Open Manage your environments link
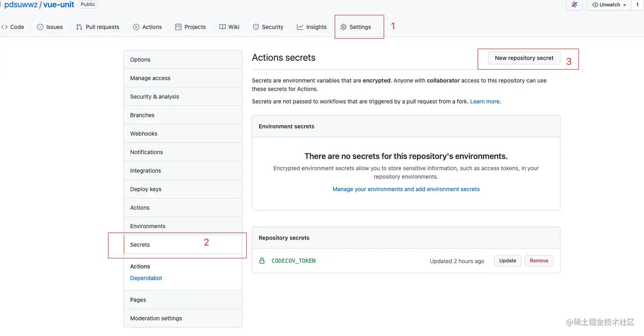644x336 pixels. 406,189
